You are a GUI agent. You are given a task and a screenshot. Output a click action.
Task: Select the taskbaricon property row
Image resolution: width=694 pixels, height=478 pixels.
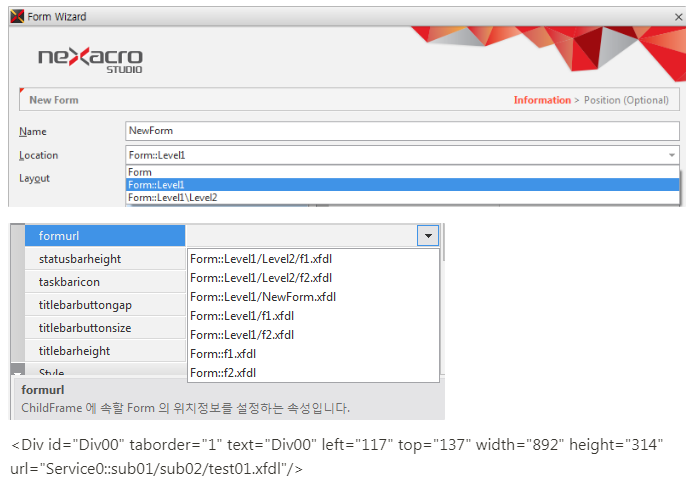click(x=104, y=282)
